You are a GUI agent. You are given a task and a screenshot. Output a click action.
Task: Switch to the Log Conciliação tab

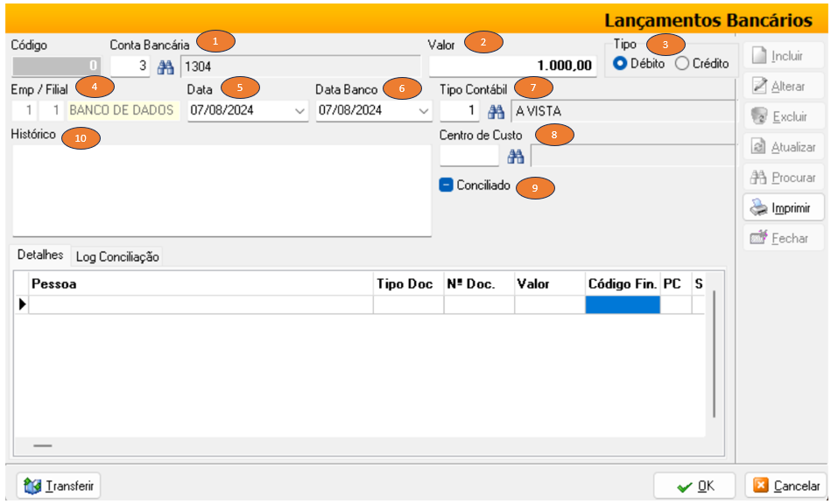tap(117, 256)
